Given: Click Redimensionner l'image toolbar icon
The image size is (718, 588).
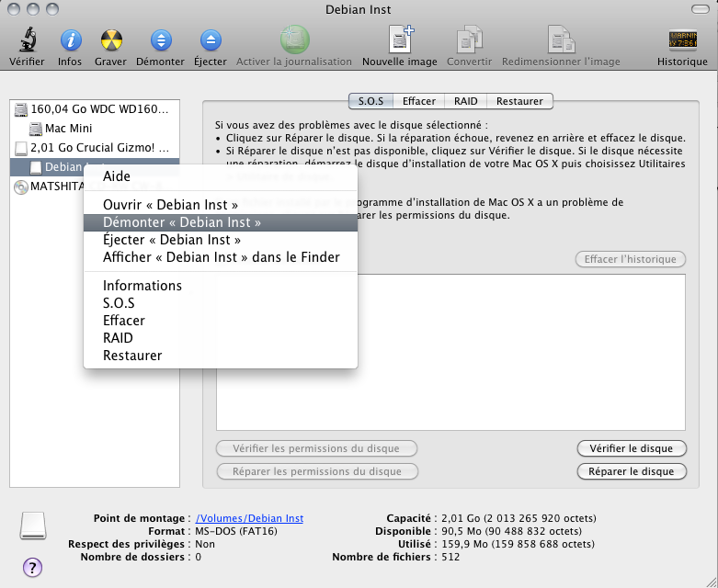Looking at the screenshot, I should 561,40.
